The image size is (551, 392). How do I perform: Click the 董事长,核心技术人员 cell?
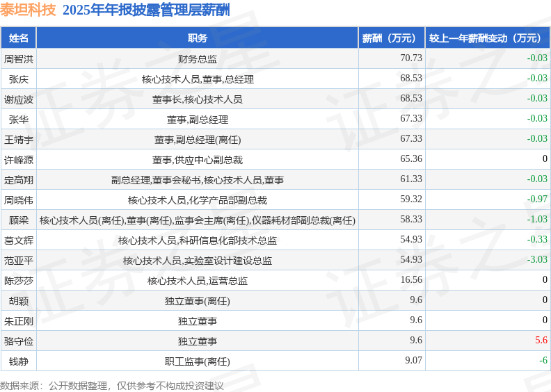(197, 99)
